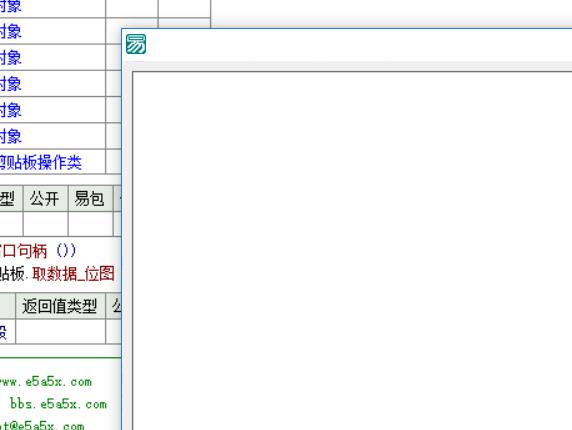Click the 贴板 object name in code line
Viewport: 572px width, 430px height.
coord(12,274)
